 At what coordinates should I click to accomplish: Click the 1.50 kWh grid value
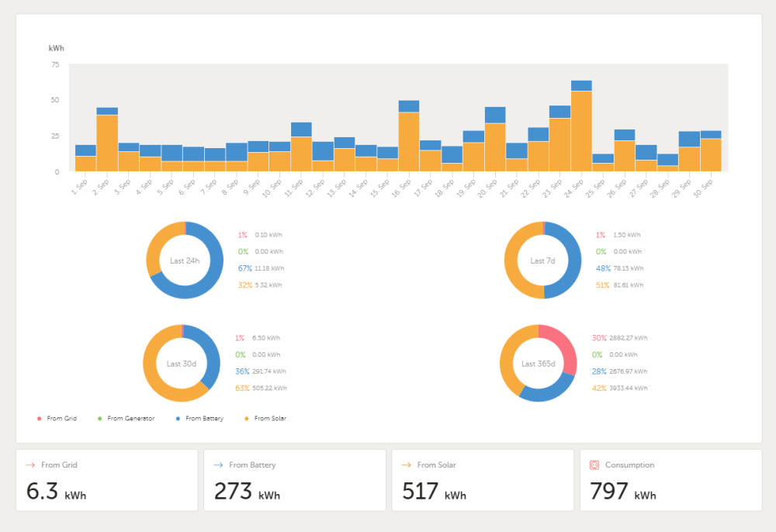pos(626,235)
